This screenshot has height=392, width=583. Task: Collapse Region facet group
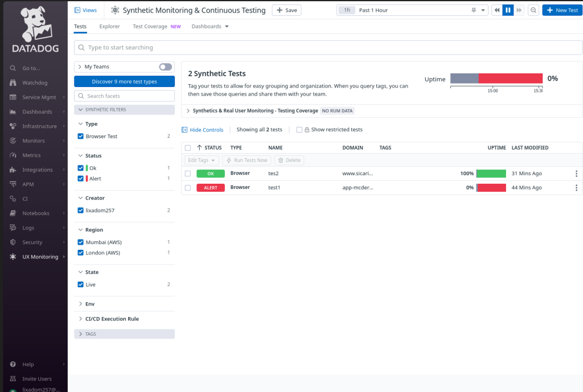pyautogui.click(x=80, y=230)
